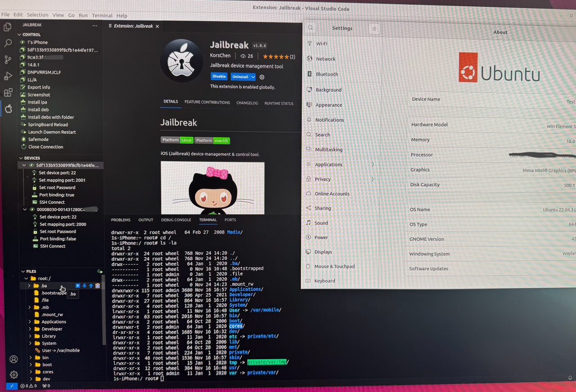
Task: Switch to the PORTS panel tab
Action: pyautogui.click(x=230, y=220)
